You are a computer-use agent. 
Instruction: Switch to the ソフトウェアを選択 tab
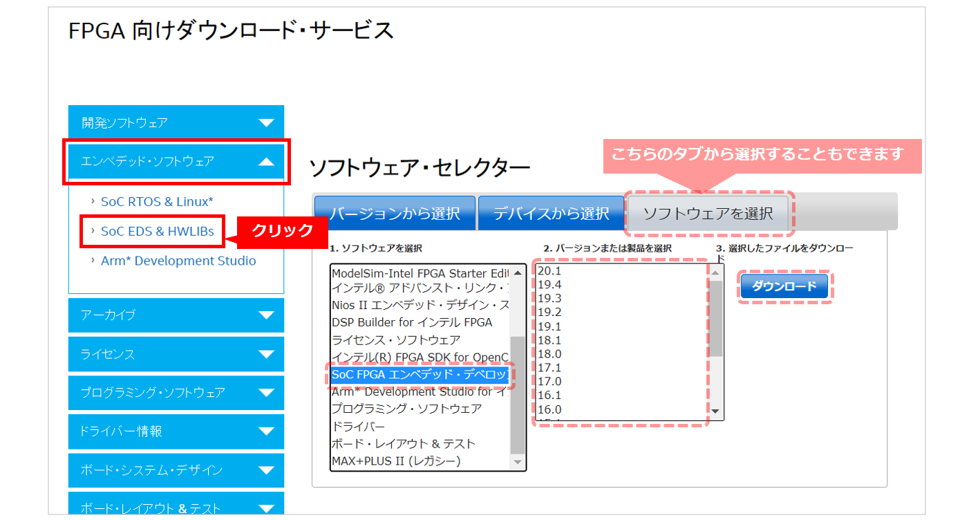[708, 213]
